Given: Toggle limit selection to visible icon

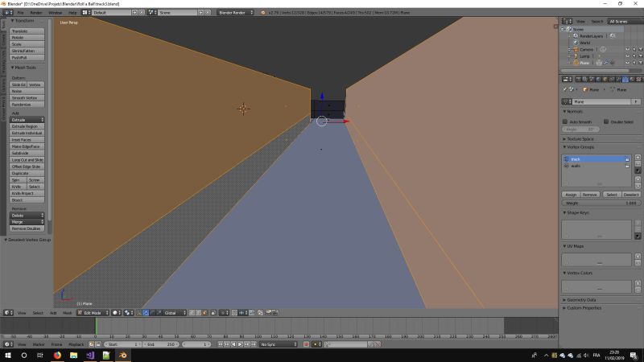Looking at the screenshot, I should 213,313.
